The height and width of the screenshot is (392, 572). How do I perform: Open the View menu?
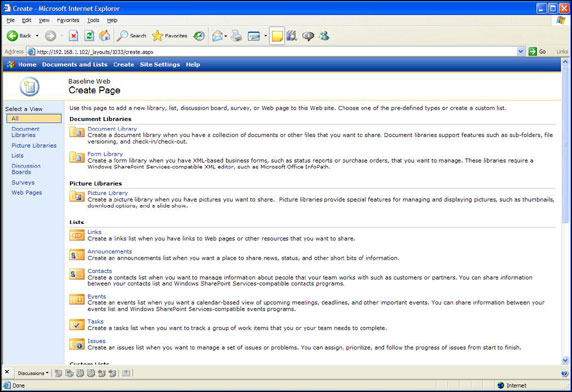44,20
